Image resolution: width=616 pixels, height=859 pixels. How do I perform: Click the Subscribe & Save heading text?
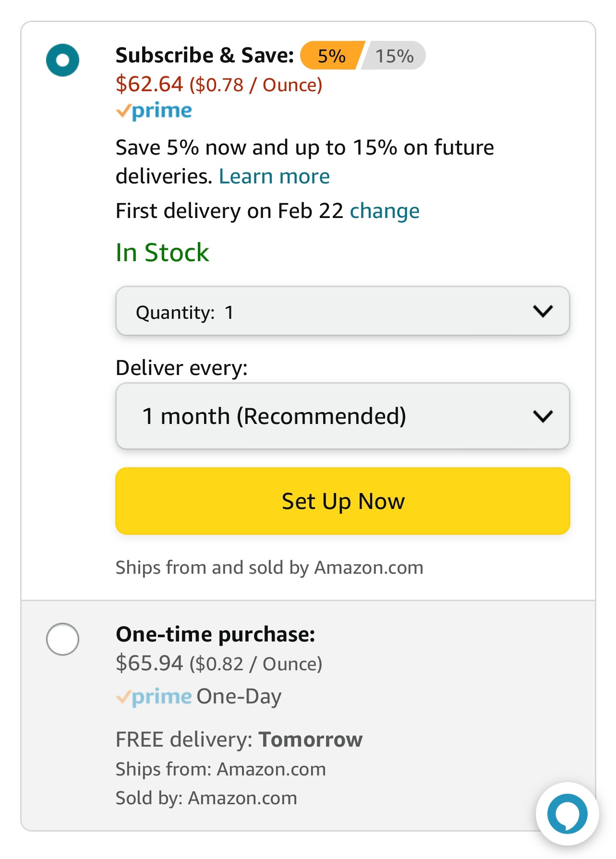tap(205, 55)
